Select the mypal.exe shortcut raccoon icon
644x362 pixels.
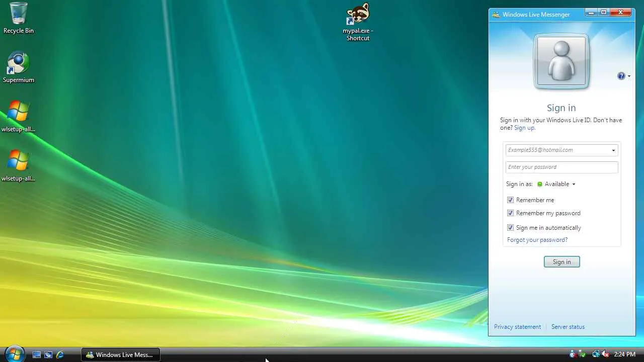(x=358, y=22)
